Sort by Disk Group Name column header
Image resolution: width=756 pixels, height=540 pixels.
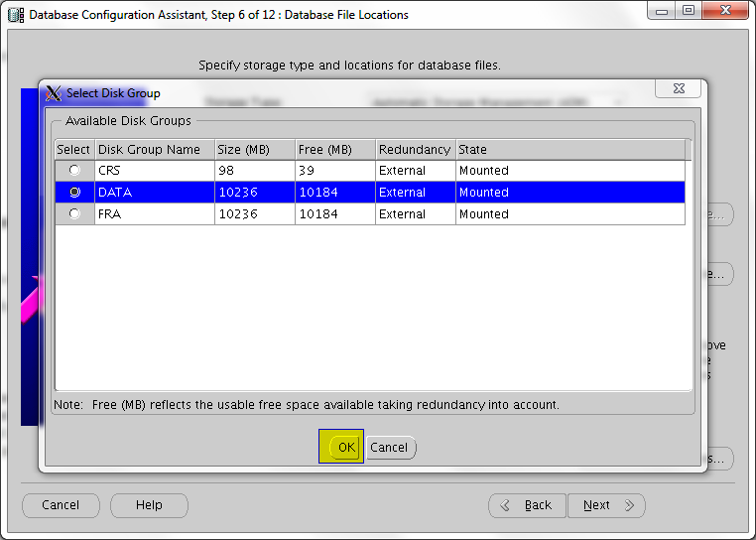[154, 150]
